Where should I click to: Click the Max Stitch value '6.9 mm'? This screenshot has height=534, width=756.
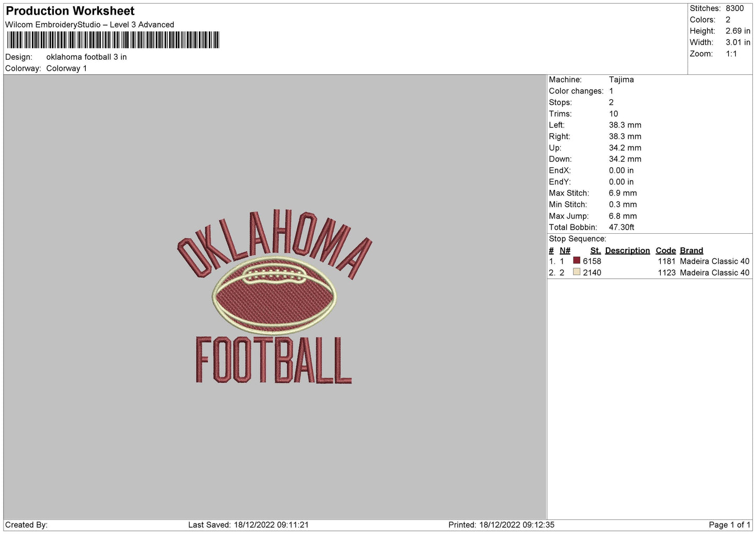click(x=623, y=193)
